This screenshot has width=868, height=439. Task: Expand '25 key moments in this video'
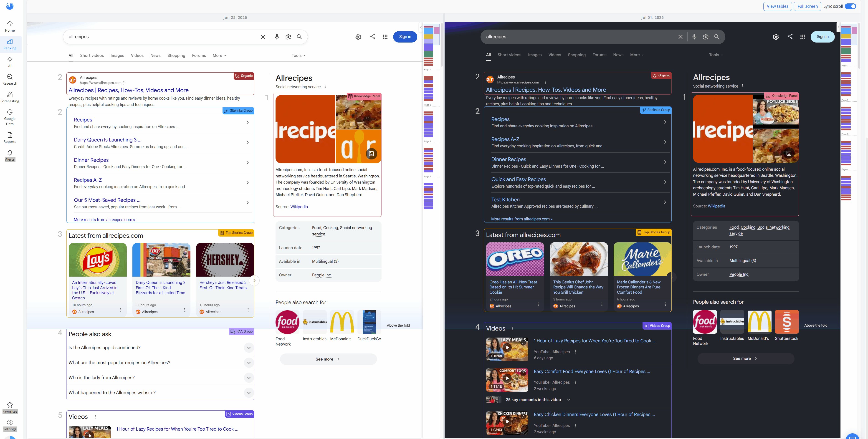(x=538, y=400)
